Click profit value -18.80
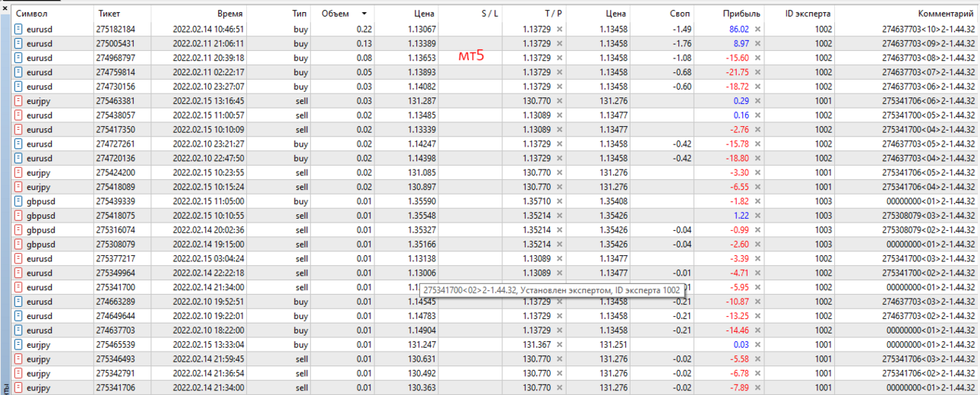Image resolution: width=980 pixels, height=395 pixels. 738,158
